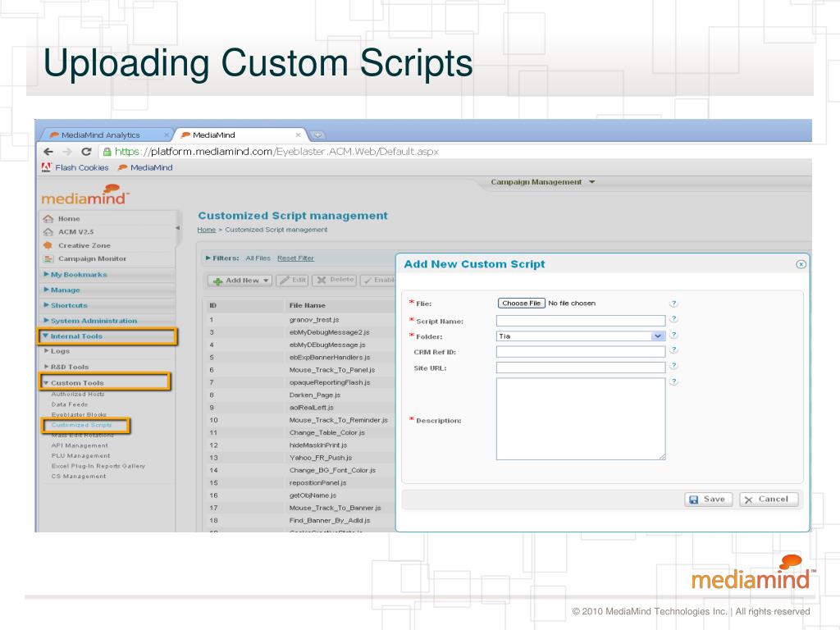Image resolution: width=840 pixels, height=630 pixels.
Task: Close the Add New Custom Script dialog
Action: click(x=801, y=264)
